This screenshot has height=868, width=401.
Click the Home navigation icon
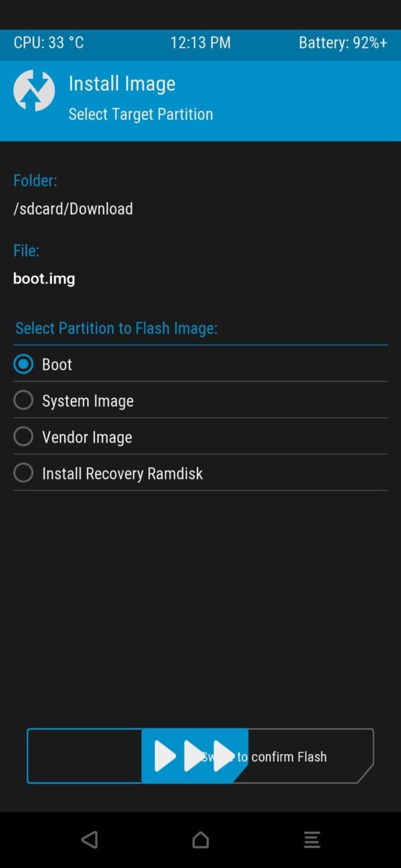(x=200, y=840)
